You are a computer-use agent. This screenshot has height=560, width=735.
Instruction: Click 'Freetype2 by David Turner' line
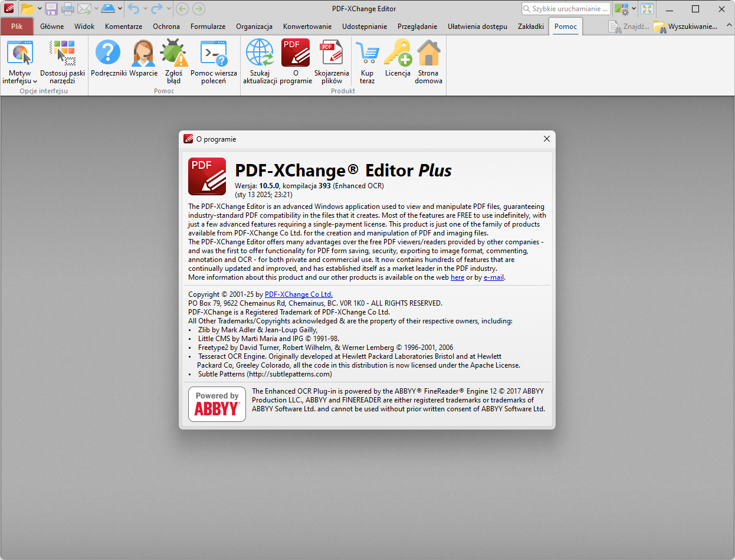(326, 348)
